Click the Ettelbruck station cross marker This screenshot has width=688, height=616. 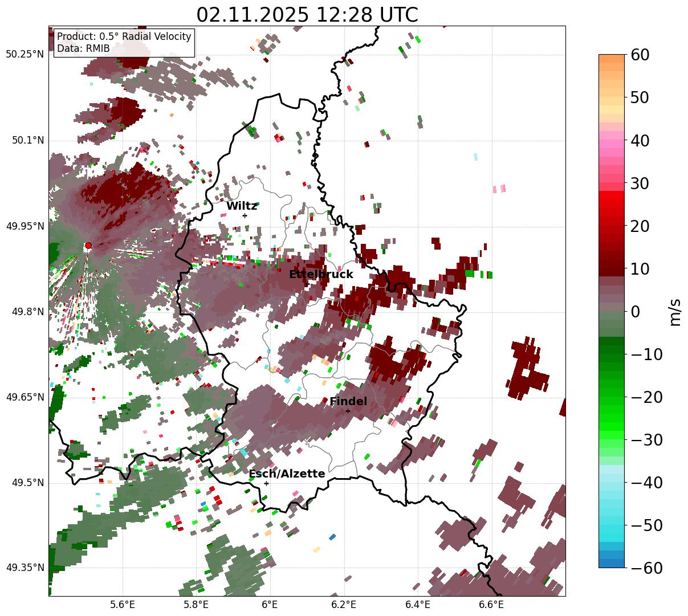(308, 284)
